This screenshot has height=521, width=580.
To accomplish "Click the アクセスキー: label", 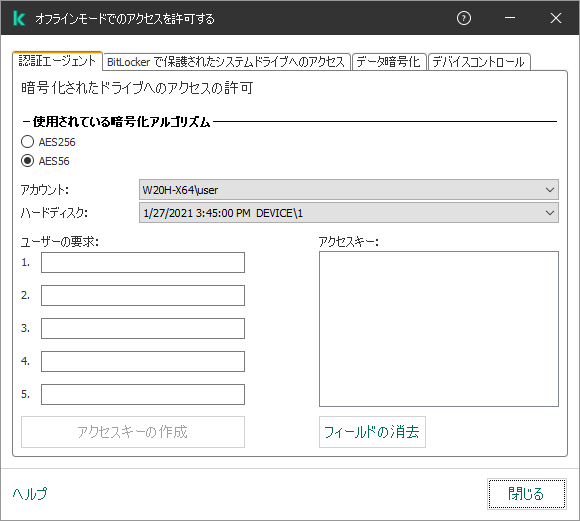I will [349, 242].
